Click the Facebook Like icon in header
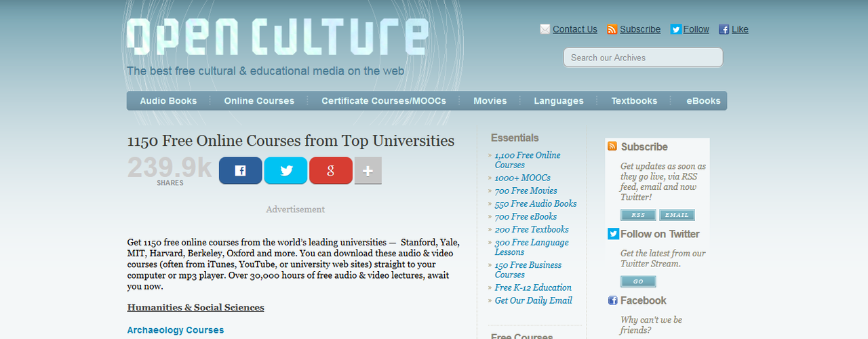The width and height of the screenshot is (868, 339). pos(724,29)
